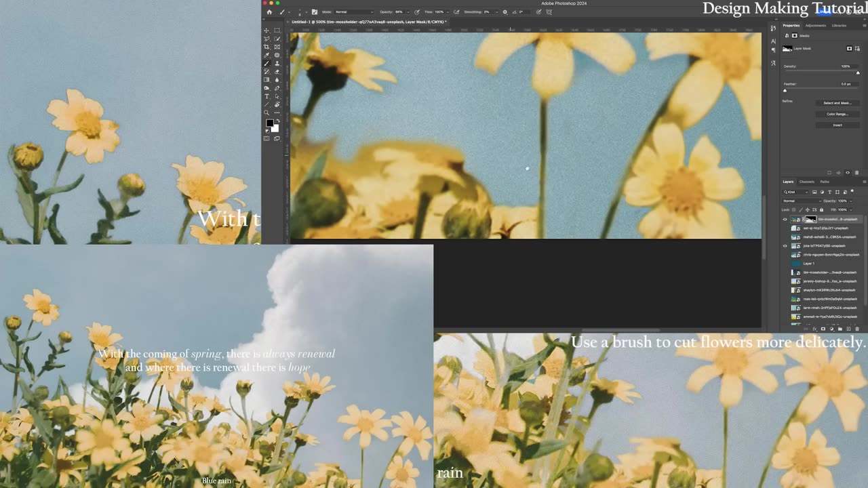Select the Rectangular Marquee tool

[x=277, y=30]
